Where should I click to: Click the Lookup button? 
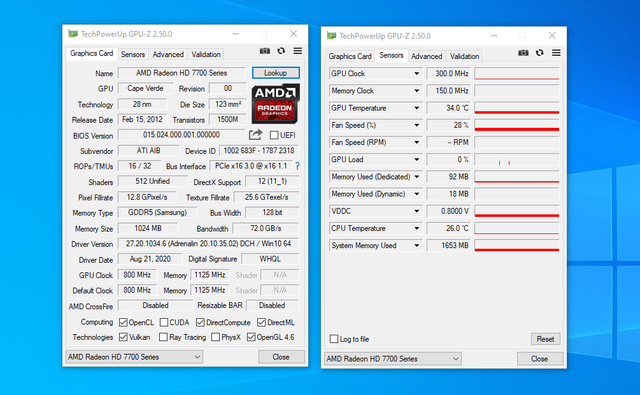(276, 73)
